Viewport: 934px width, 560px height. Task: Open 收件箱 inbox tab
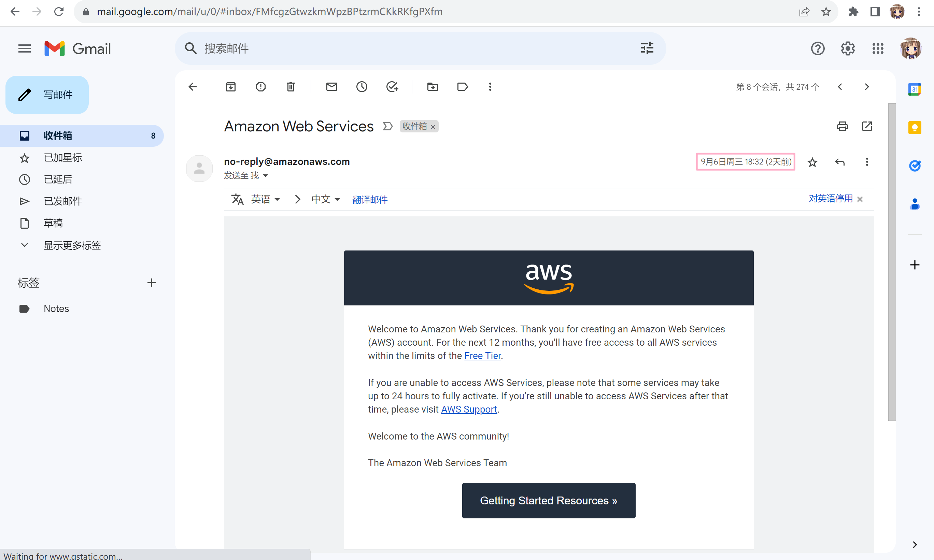coord(58,135)
